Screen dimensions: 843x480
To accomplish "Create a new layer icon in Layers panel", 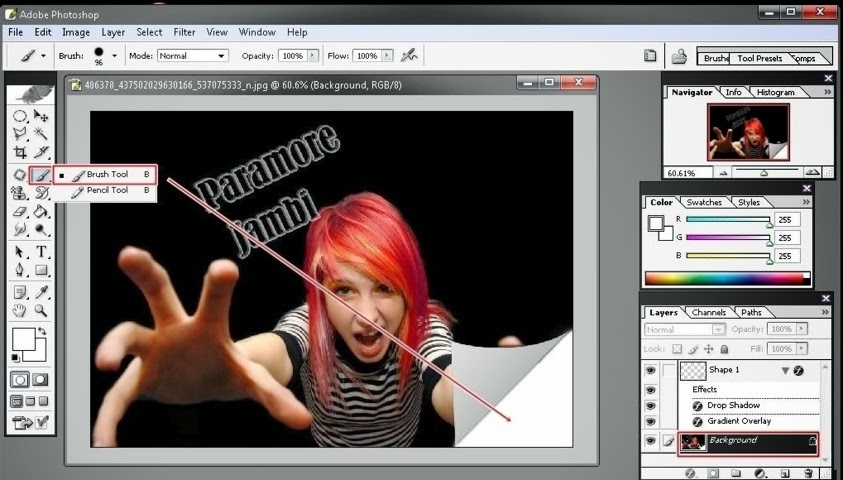I will pyautogui.click(x=784, y=473).
